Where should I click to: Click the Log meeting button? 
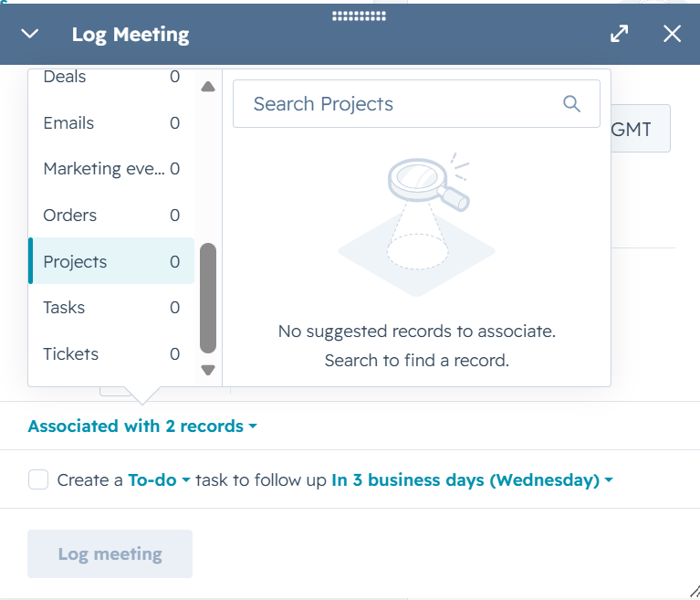pyautogui.click(x=110, y=554)
